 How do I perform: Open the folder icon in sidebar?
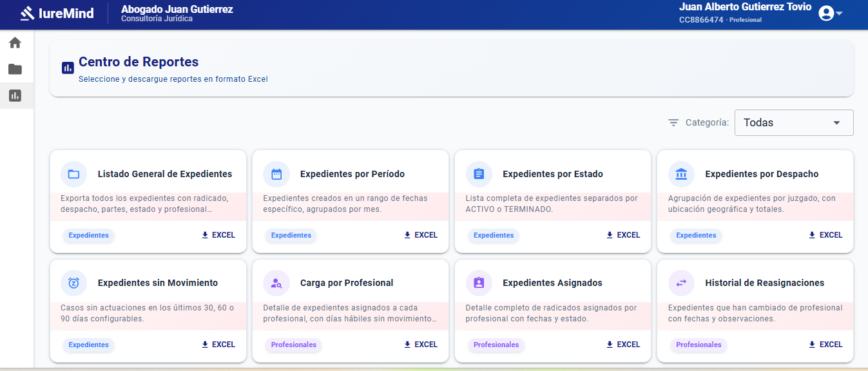(x=15, y=69)
